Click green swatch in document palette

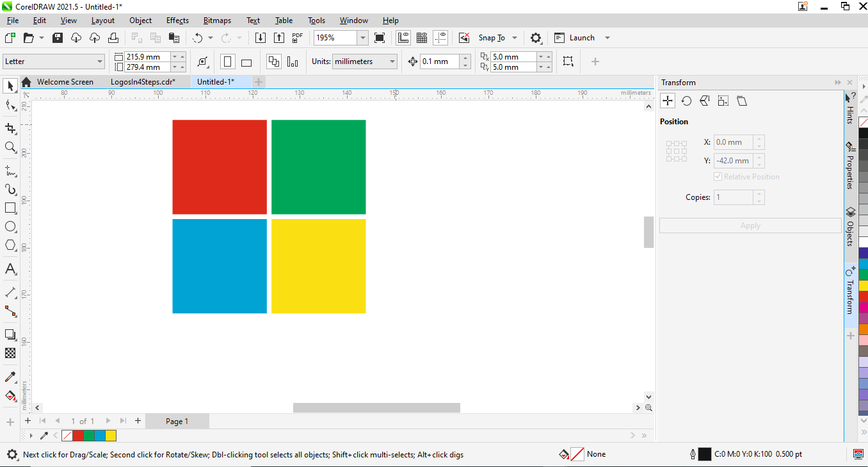coord(89,436)
